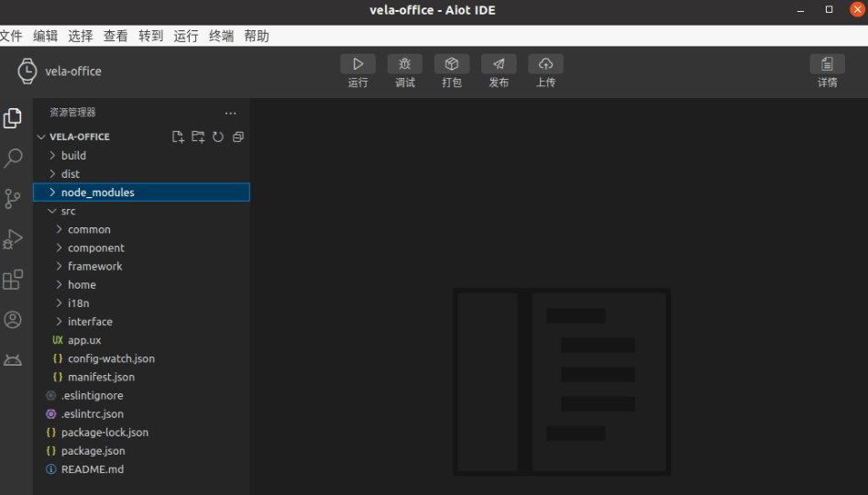Start debugging with the 调试 icon
Viewport: 868px width, 495px height.
coord(404,64)
